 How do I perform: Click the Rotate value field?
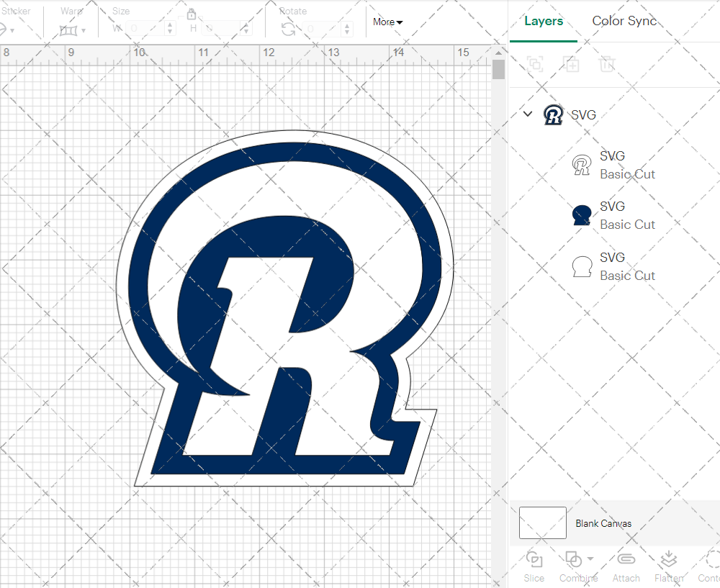pos(321,30)
